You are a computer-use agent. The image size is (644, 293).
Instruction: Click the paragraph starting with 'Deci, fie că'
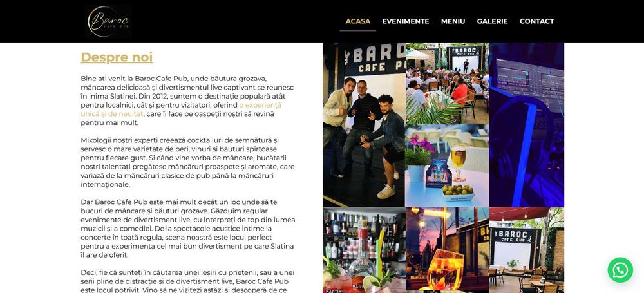[187, 281]
